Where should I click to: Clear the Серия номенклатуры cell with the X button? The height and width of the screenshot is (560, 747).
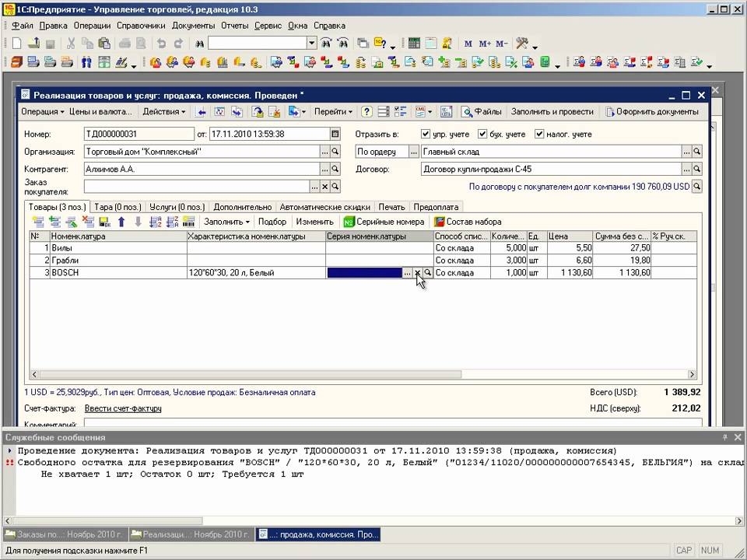[x=418, y=273]
